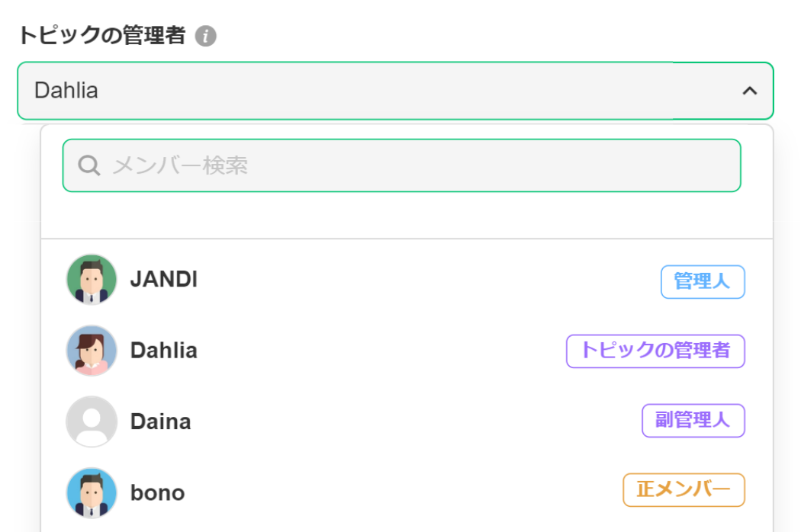
Task: Click Daina's grey default avatar
Action: click(x=92, y=421)
